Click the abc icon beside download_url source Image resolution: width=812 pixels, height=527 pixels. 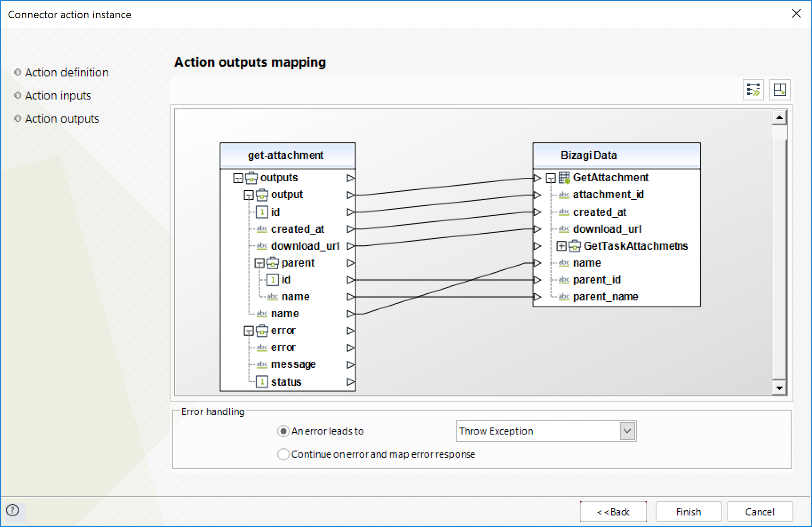point(262,246)
